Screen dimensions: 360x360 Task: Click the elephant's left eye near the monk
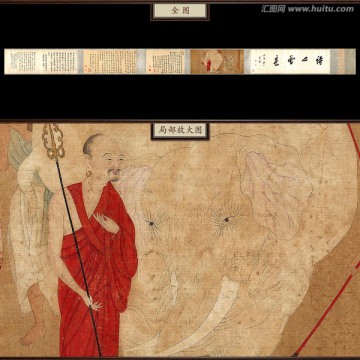point(152,224)
